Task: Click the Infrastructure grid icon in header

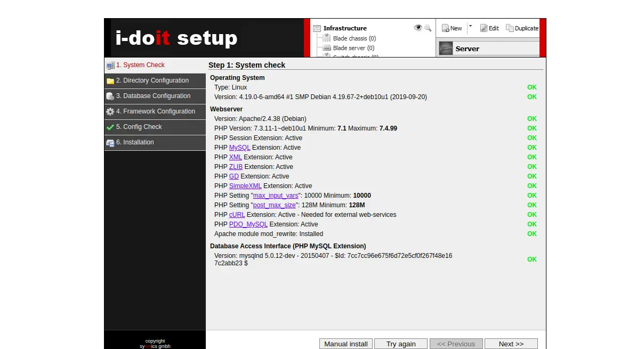Action: coord(317,28)
